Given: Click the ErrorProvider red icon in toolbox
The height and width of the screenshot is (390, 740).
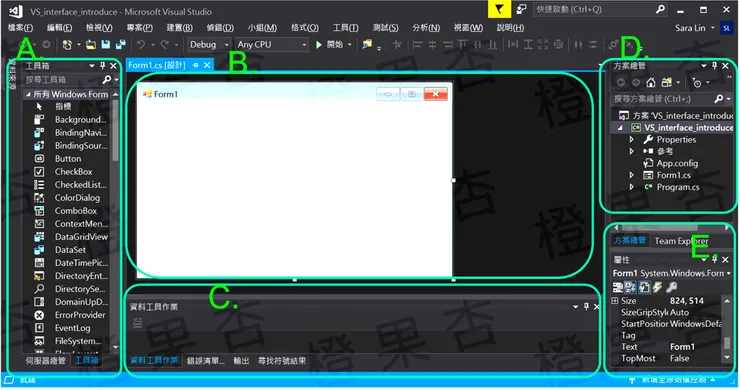Looking at the screenshot, I should click(39, 315).
